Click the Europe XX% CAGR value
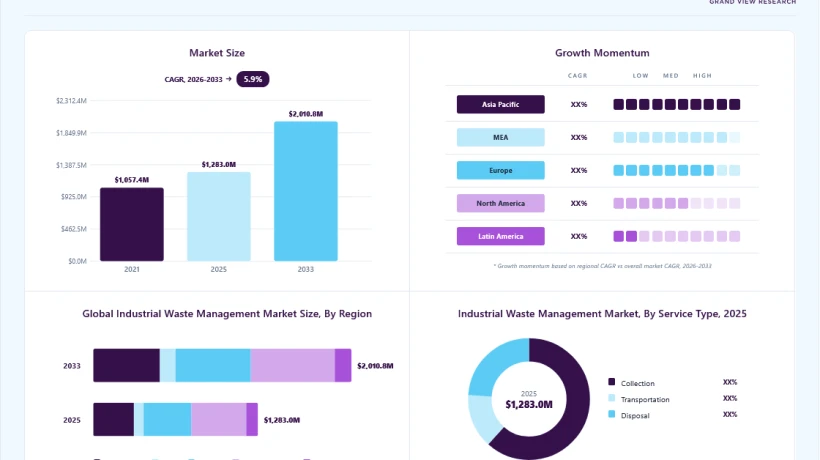This screenshot has height=460, width=820. click(579, 170)
